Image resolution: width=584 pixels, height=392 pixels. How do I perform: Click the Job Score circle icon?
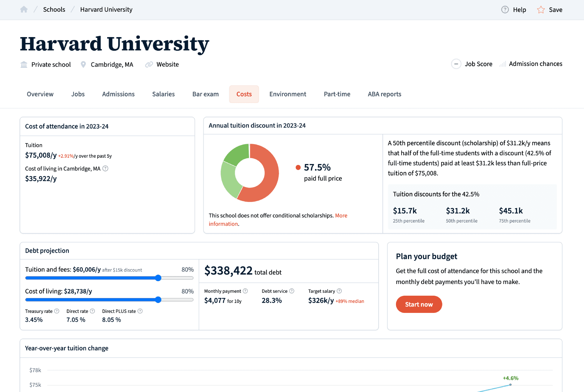(456, 64)
